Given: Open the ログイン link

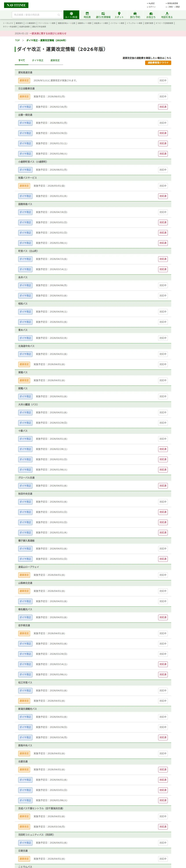Looking at the screenshot, I should tap(152, 7).
